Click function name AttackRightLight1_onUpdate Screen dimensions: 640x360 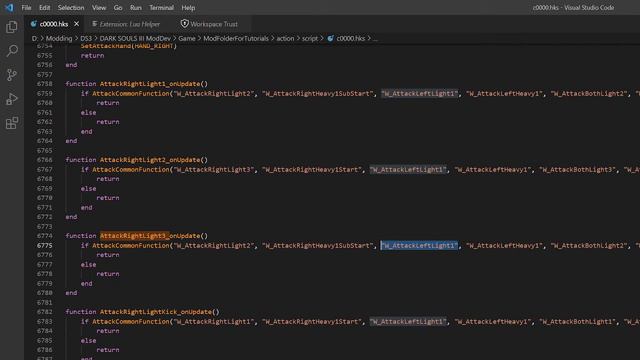[x=150, y=84]
